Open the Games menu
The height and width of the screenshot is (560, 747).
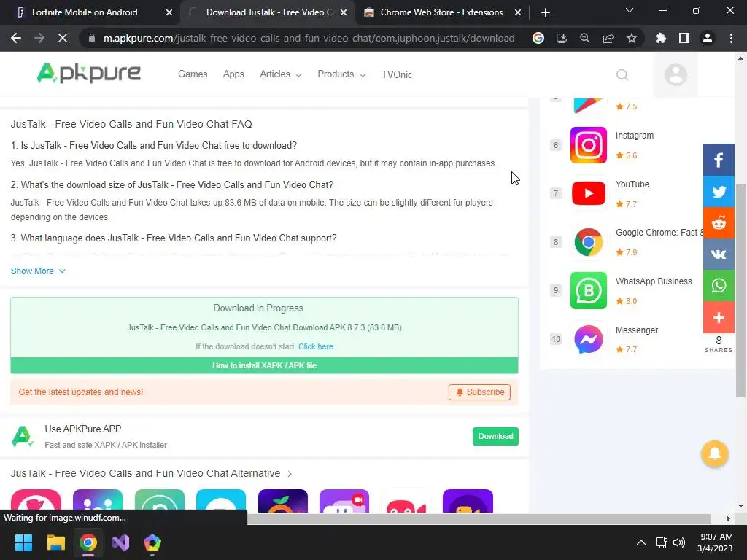tap(193, 74)
